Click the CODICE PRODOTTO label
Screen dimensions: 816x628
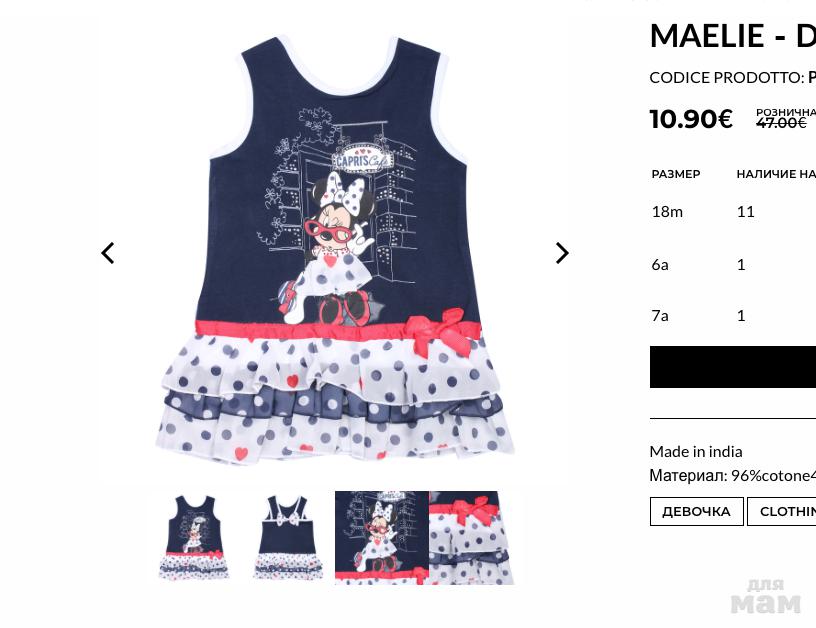click(727, 78)
